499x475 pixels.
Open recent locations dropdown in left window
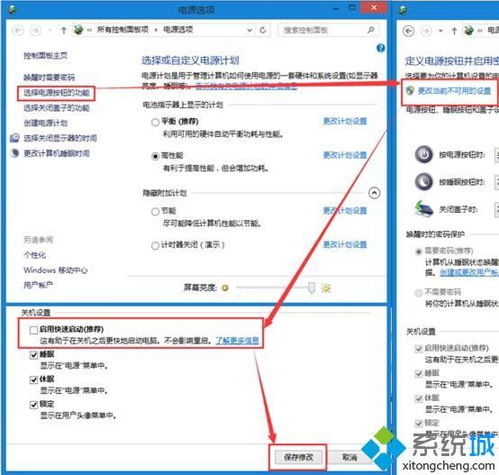point(50,31)
